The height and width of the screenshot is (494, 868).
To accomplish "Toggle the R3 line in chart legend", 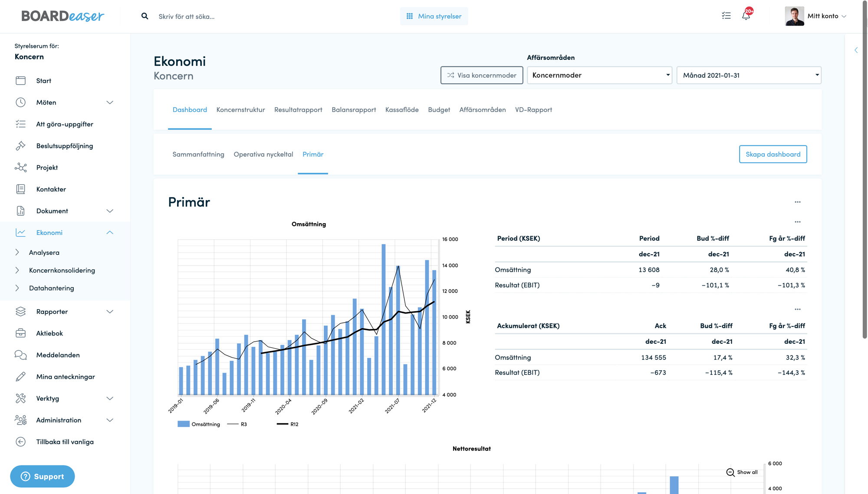I will [x=237, y=424].
